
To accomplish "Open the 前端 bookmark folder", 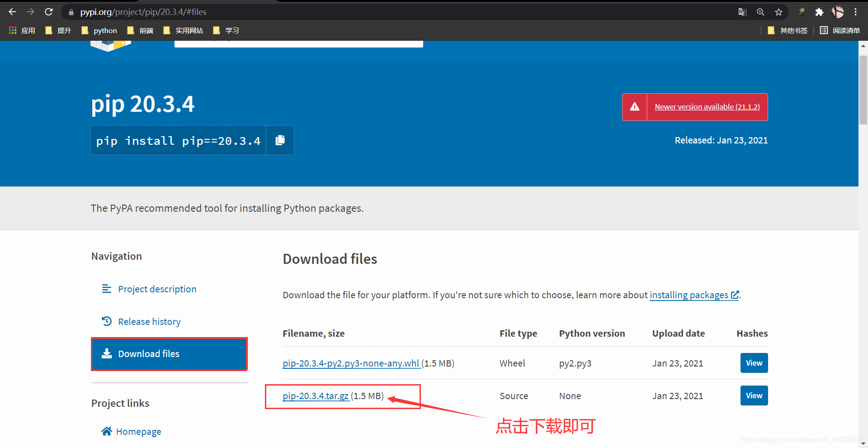I will point(140,30).
